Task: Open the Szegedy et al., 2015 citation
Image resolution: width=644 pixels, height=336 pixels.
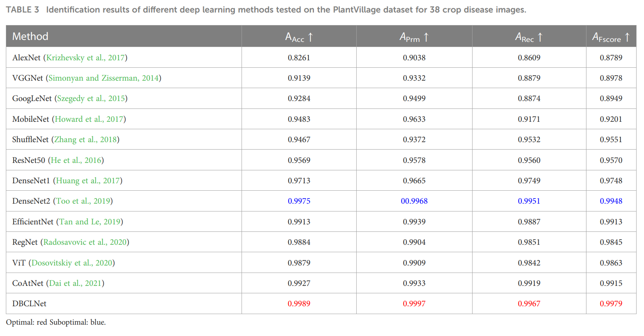Action: [x=91, y=98]
